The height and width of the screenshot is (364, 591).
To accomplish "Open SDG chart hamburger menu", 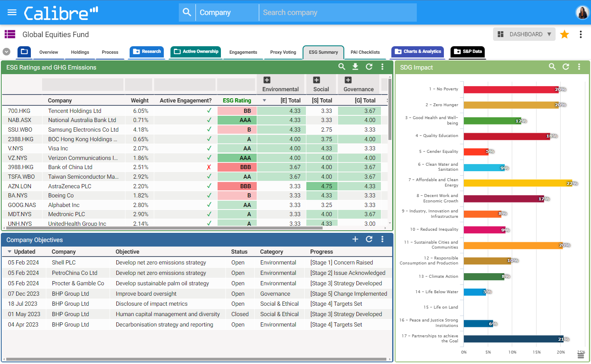I will (x=581, y=356).
